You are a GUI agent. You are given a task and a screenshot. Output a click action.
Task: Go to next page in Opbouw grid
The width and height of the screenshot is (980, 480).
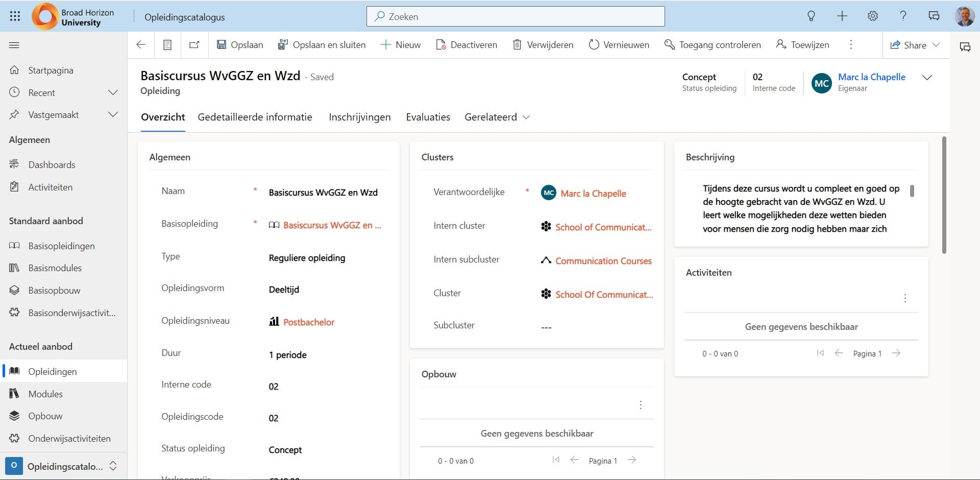point(632,460)
